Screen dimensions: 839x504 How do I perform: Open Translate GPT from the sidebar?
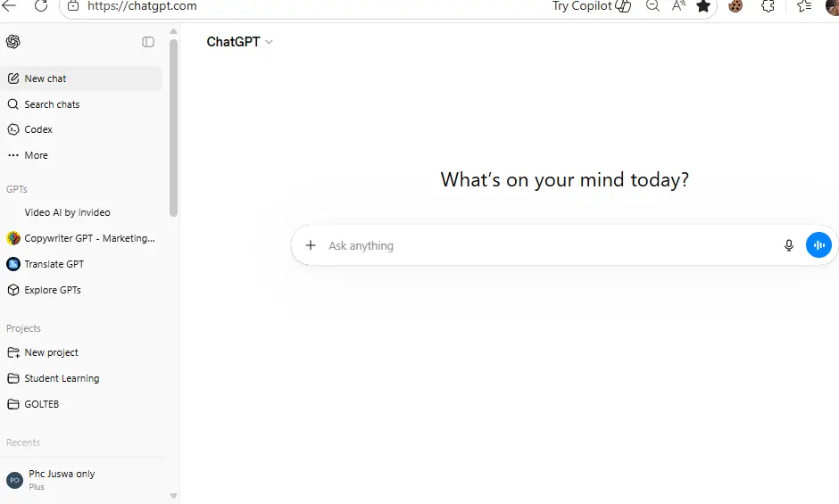[x=81, y=264]
